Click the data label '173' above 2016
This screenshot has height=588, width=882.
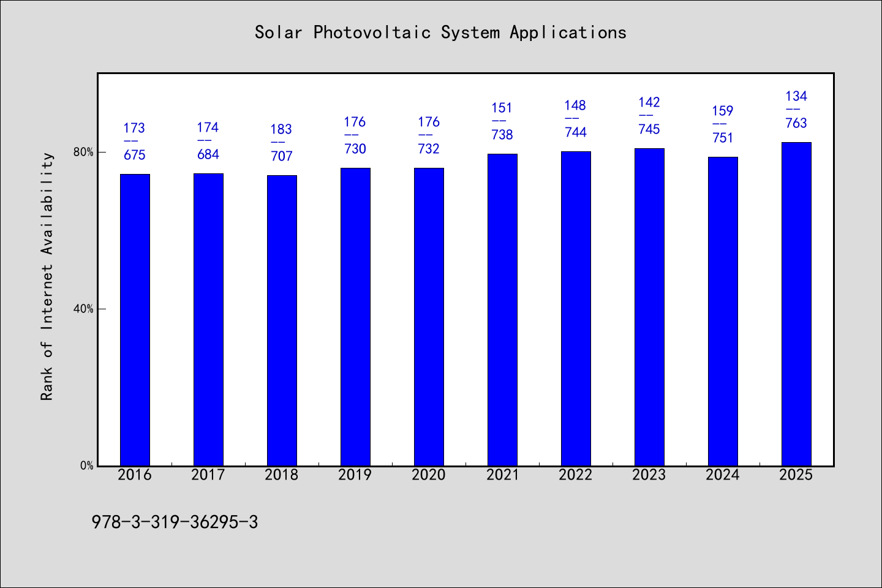[135, 128]
